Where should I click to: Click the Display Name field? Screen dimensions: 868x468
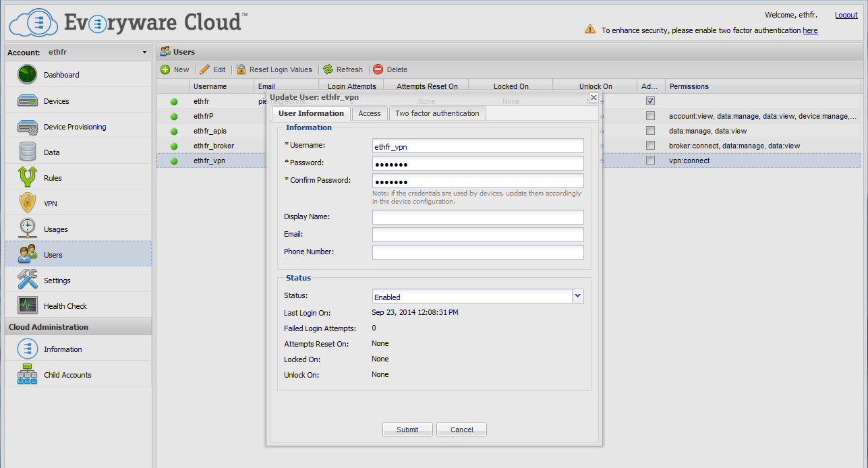coord(478,217)
